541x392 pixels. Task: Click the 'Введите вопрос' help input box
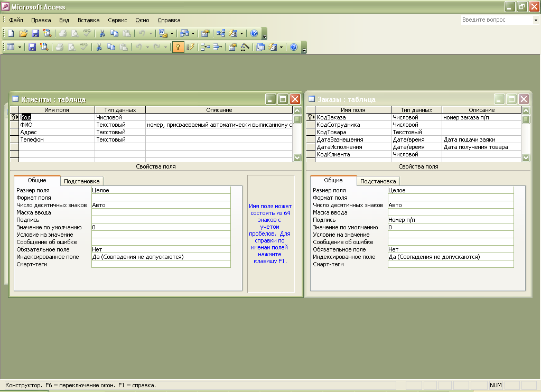pos(497,20)
